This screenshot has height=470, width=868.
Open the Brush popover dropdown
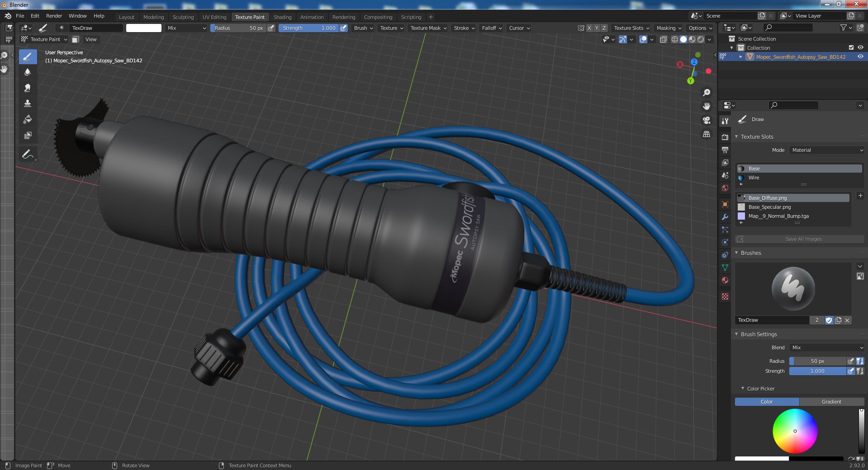click(x=363, y=28)
